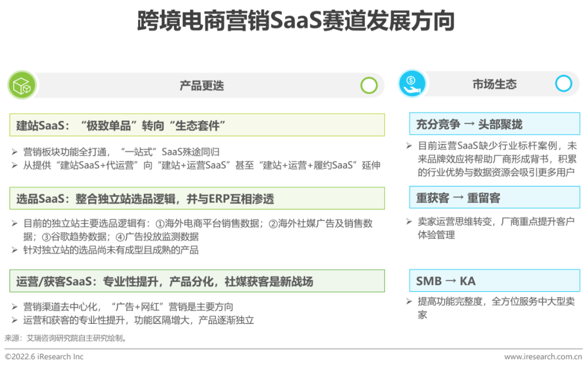Select the 选品SaaS section header bar
The width and height of the screenshot is (588, 368).
[197, 198]
